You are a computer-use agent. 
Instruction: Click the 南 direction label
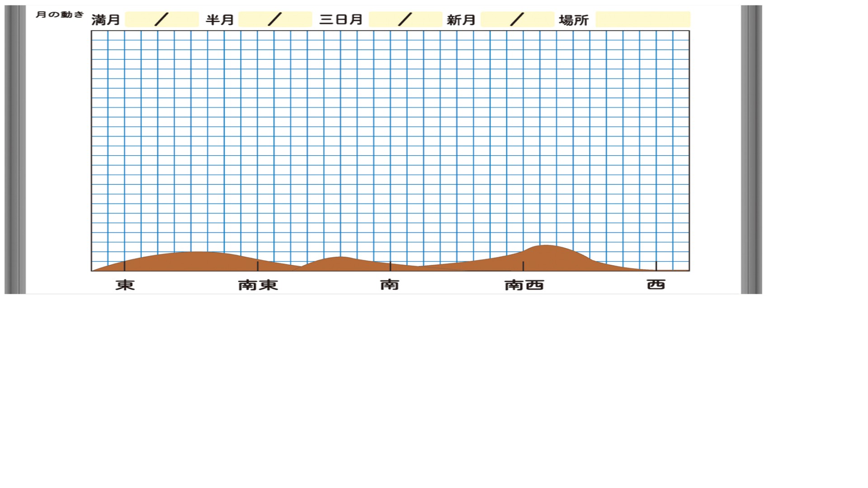tap(390, 284)
